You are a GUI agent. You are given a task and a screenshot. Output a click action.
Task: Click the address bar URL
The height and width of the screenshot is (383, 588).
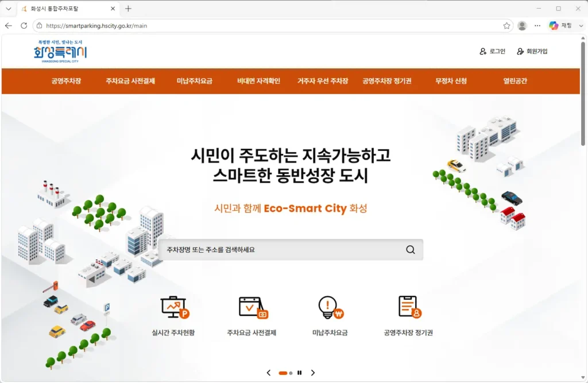pyautogui.click(x=96, y=25)
